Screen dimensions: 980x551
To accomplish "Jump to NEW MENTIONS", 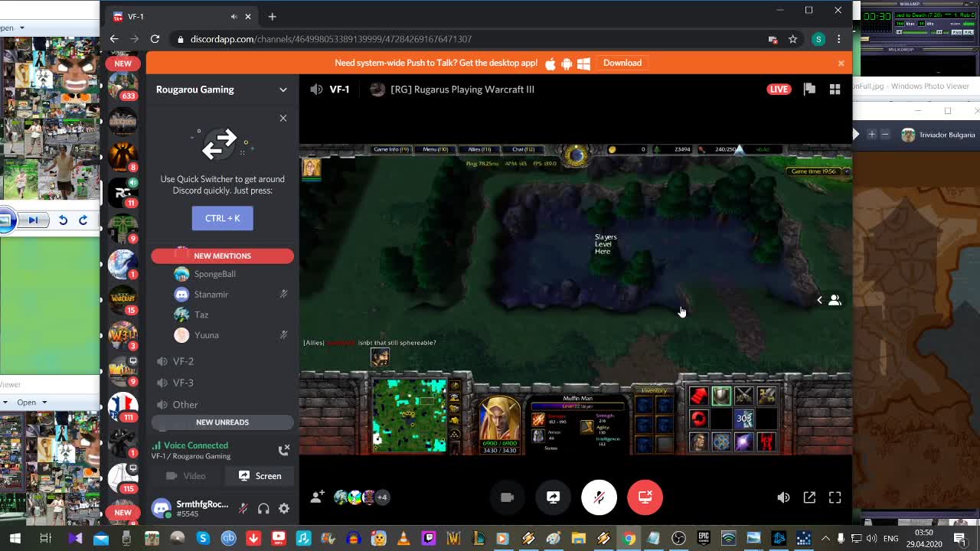I will (222, 256).
